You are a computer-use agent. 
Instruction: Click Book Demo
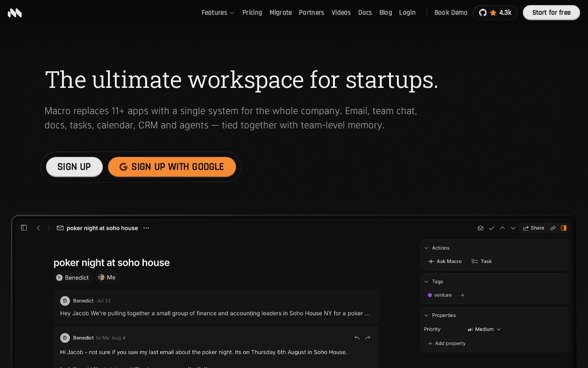pos(451,12)
